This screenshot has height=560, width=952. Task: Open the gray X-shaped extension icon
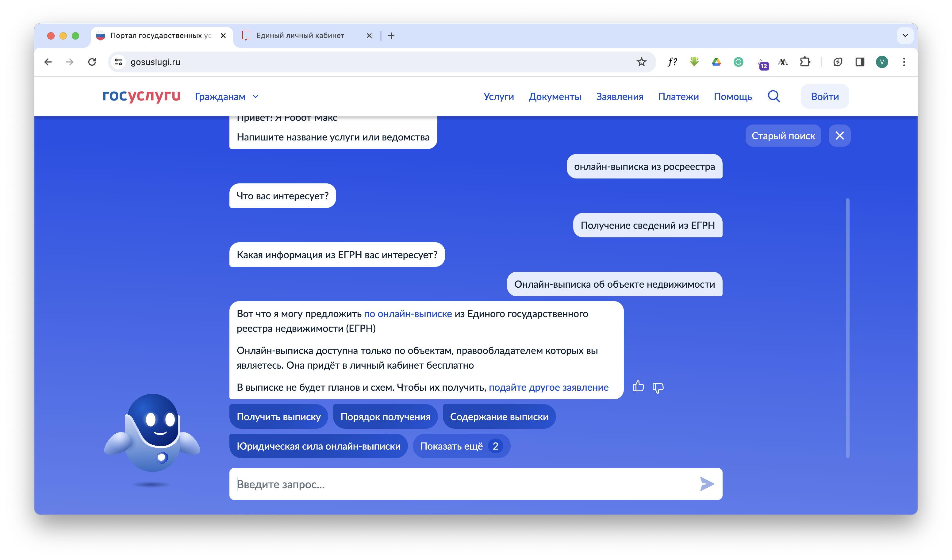click(783, 62)
